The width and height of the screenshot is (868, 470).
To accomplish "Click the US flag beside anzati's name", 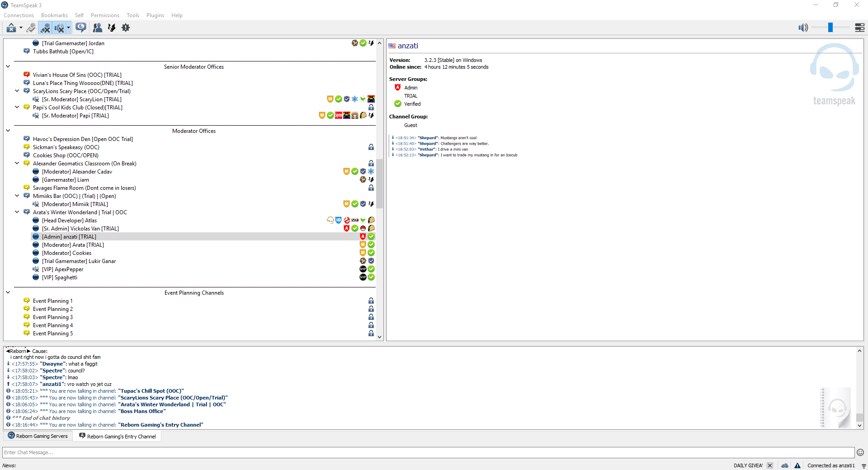I will (x=392, y=46).
